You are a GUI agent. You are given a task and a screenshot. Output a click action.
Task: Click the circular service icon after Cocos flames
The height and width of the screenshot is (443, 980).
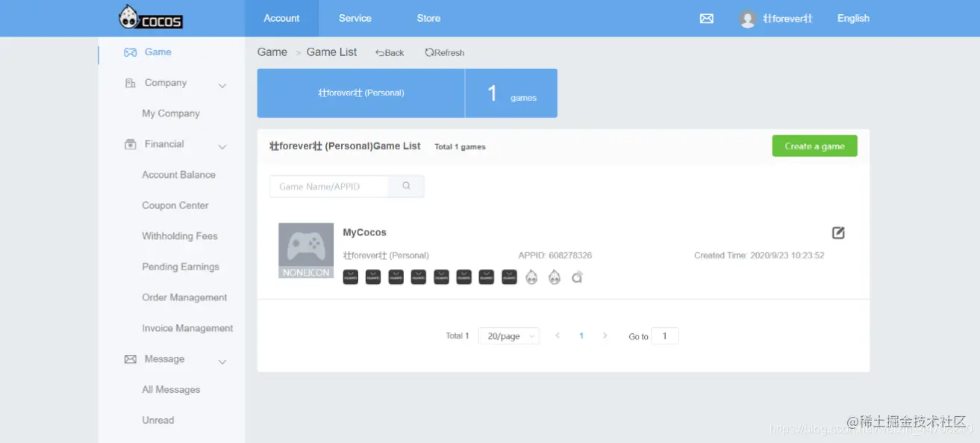576,277
